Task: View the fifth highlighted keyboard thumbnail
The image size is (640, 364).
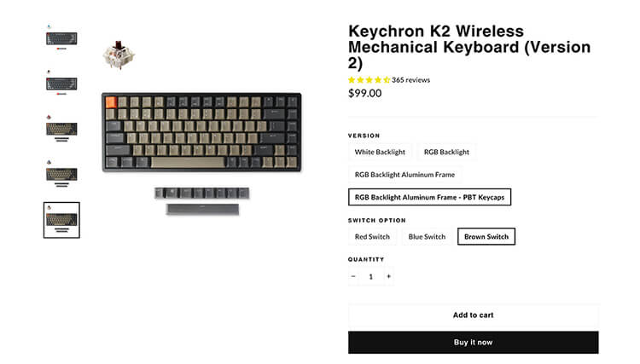Action: tap(61, 220)
